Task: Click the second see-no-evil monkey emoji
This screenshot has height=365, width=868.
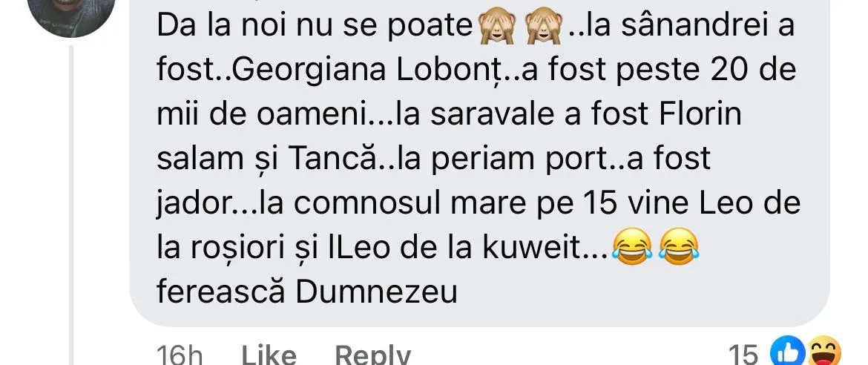Action: pyautogui.click(x=544, y=27)
